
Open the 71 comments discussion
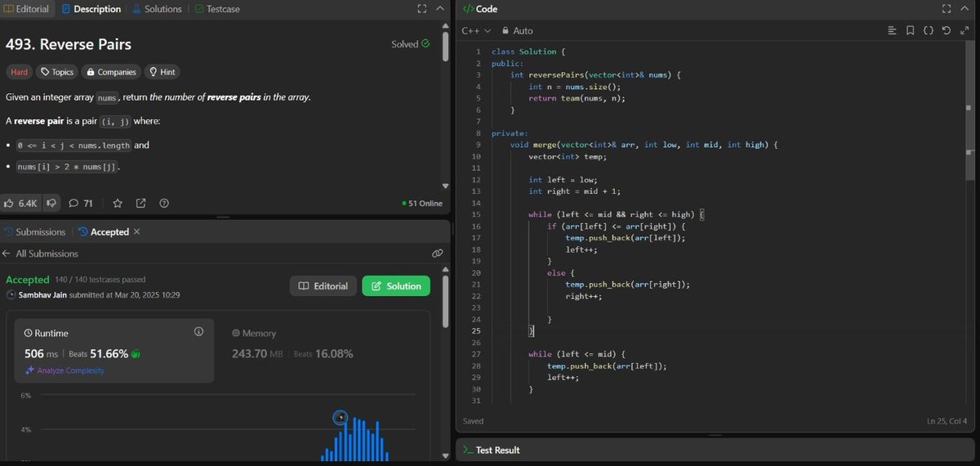coord(81,203)
